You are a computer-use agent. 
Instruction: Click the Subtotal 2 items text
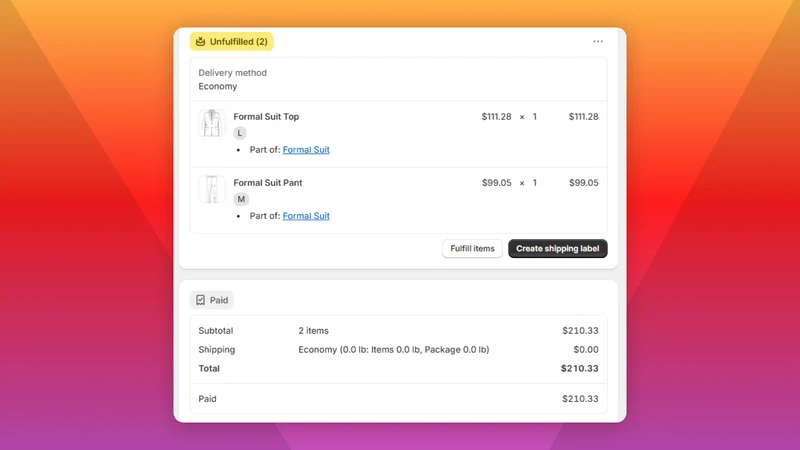[313, 331]
